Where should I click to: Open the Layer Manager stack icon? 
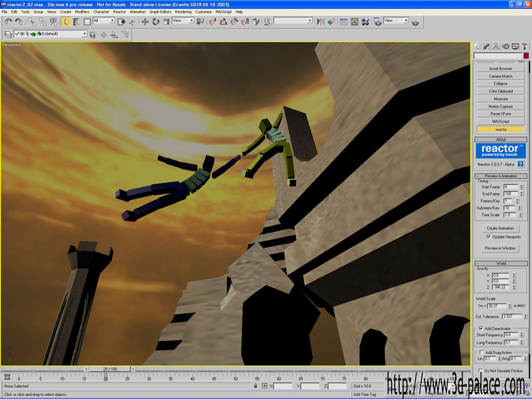tap(8, 34)
